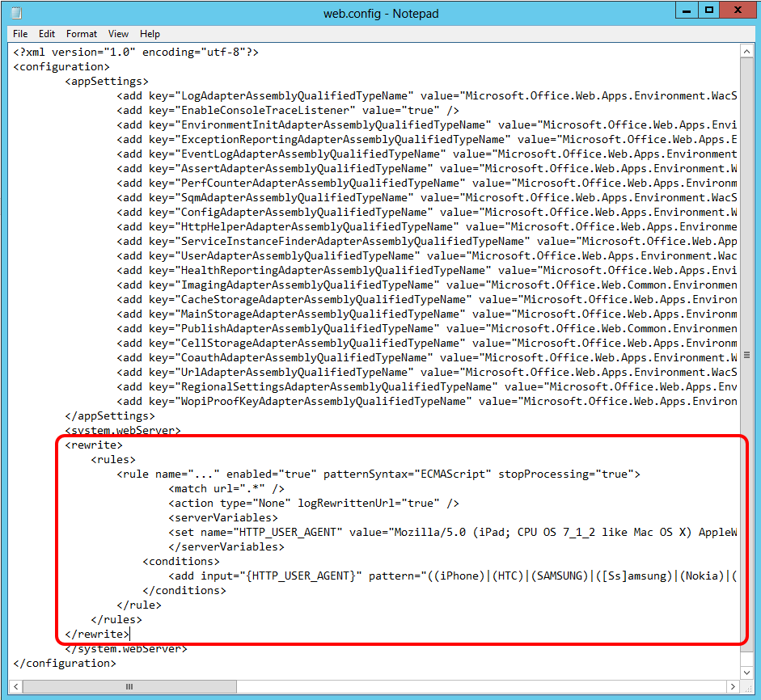Click the vertical scrollbar down arrow
761x700 pixels.
point(746,673)
